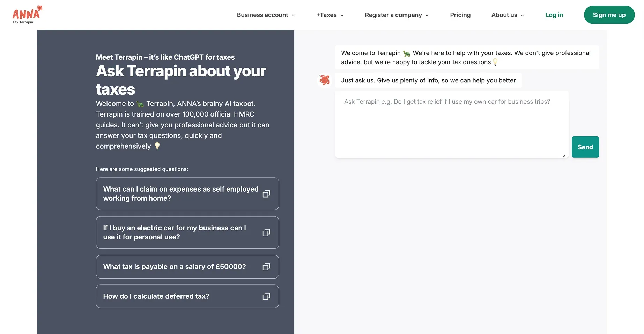
Task: Expand the About us chevron
Action: (522, 15)
